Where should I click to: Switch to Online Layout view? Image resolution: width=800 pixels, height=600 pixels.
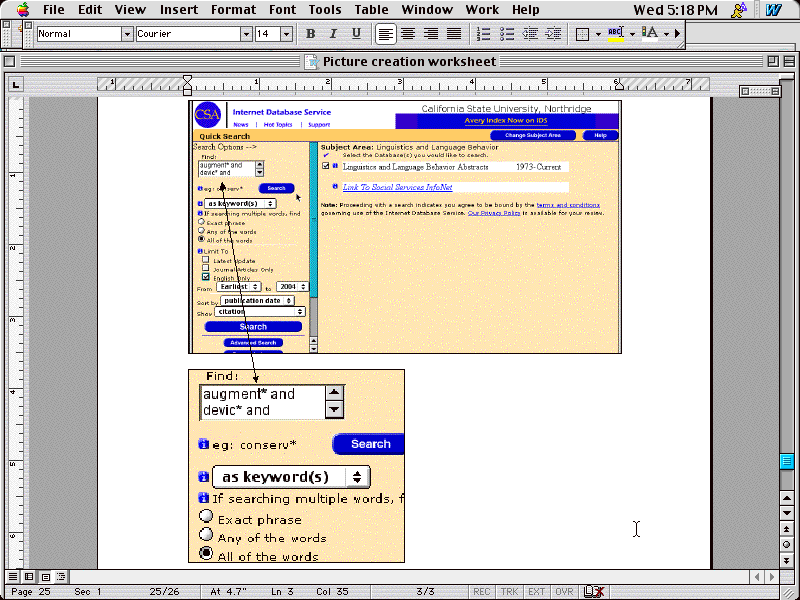pos(29,577)
